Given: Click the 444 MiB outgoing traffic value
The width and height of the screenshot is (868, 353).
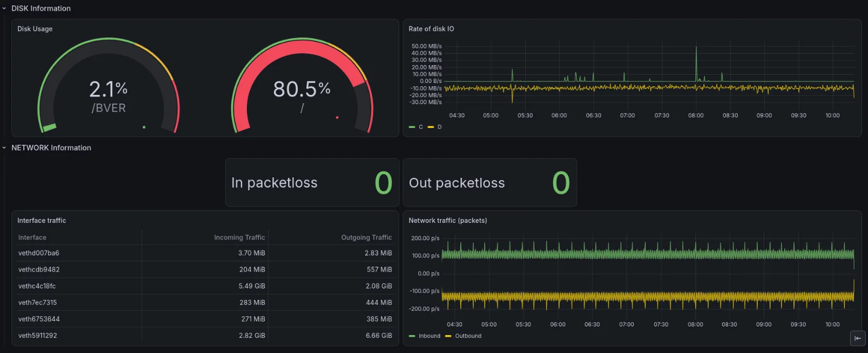Looking at the screenshot, I should (379, 303).
